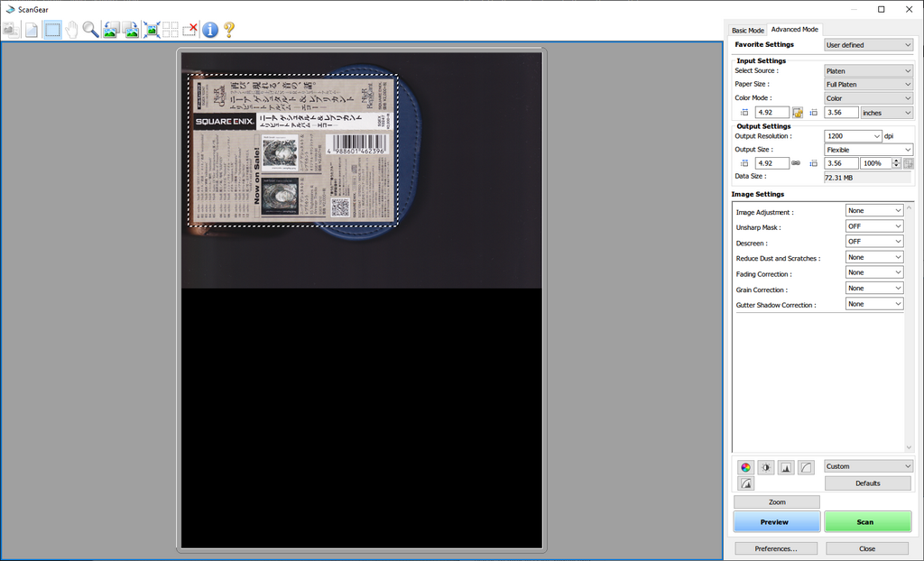Toggle the input aspect ratio lock
924x561 pixels.
pyautogui.click(x=798, y=113)
